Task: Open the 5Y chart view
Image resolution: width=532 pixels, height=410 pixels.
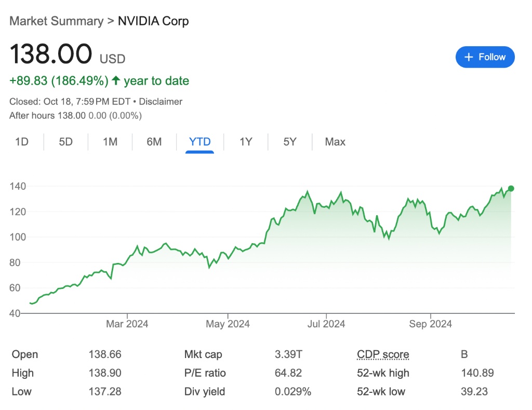Action: 290,142
